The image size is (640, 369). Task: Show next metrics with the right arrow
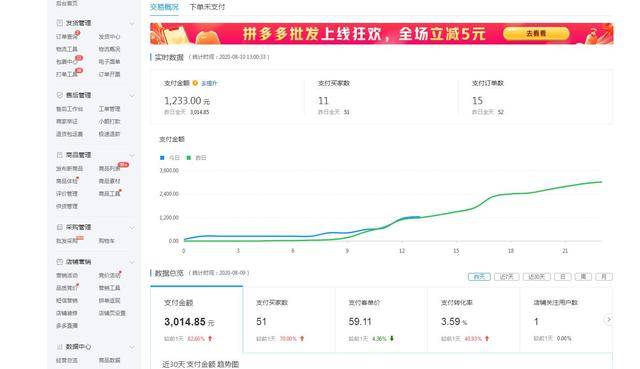click(x=609, y=320)
